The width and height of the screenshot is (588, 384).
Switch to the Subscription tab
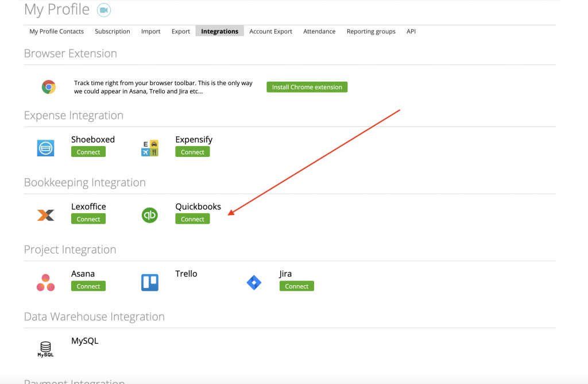coord(113,31)
